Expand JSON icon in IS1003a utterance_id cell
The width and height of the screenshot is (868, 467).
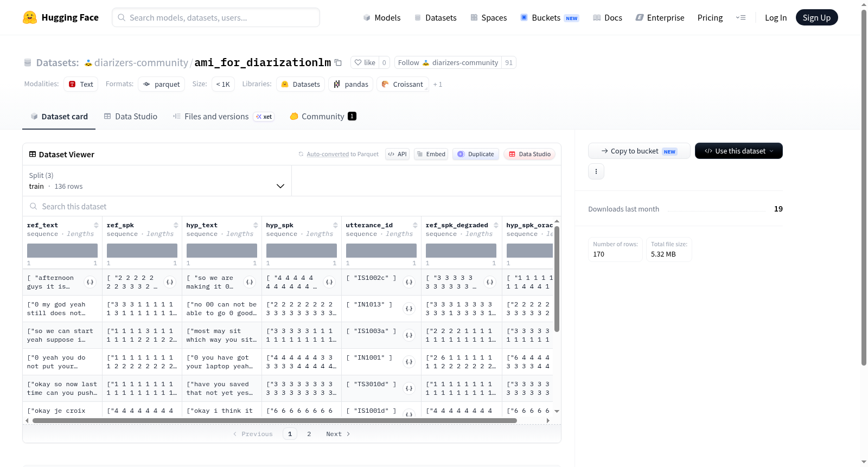[x=409, y=335]
